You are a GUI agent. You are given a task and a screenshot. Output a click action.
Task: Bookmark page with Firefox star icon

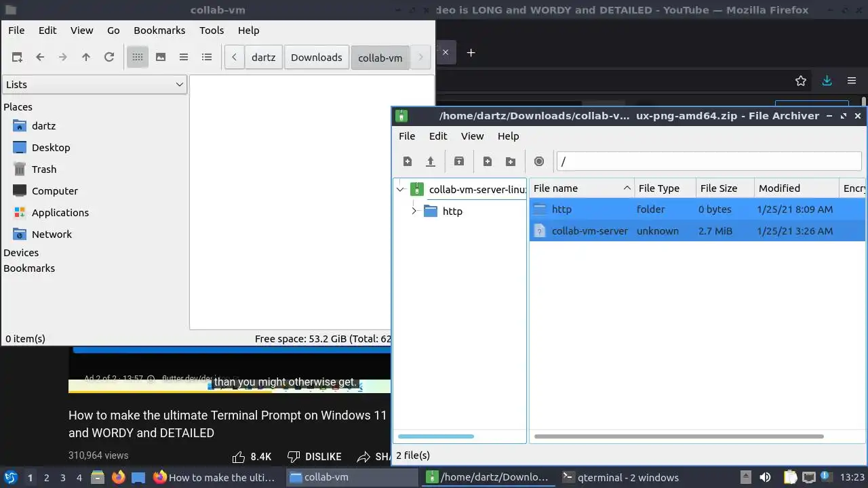tap(801, 81)
